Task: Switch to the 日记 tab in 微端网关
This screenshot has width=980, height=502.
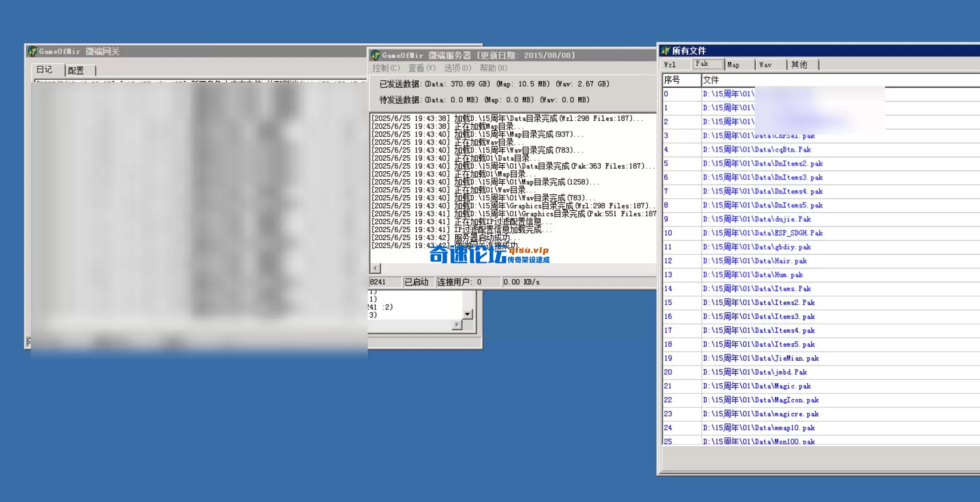Action: pyautogui.click(x=46, y=69)
